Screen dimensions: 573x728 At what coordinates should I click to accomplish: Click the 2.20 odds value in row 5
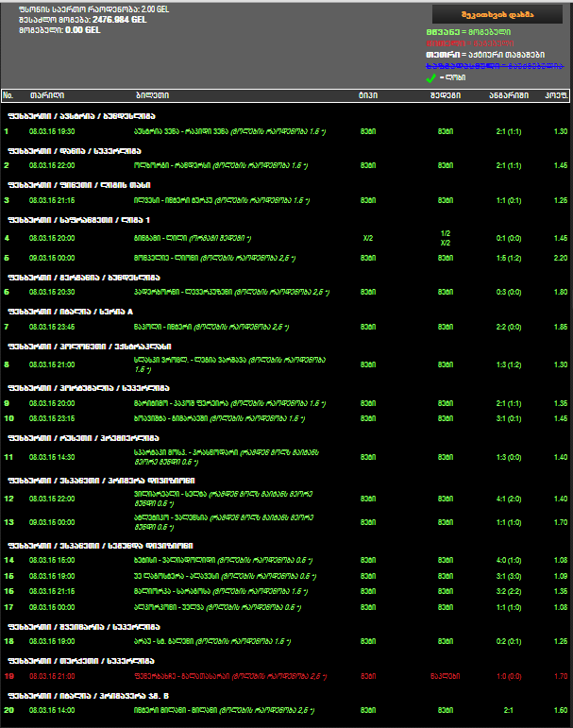pos(560,258)
